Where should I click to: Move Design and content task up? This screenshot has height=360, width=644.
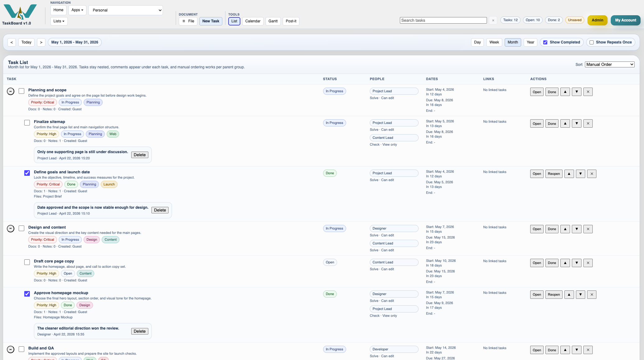tap(565, 229)
